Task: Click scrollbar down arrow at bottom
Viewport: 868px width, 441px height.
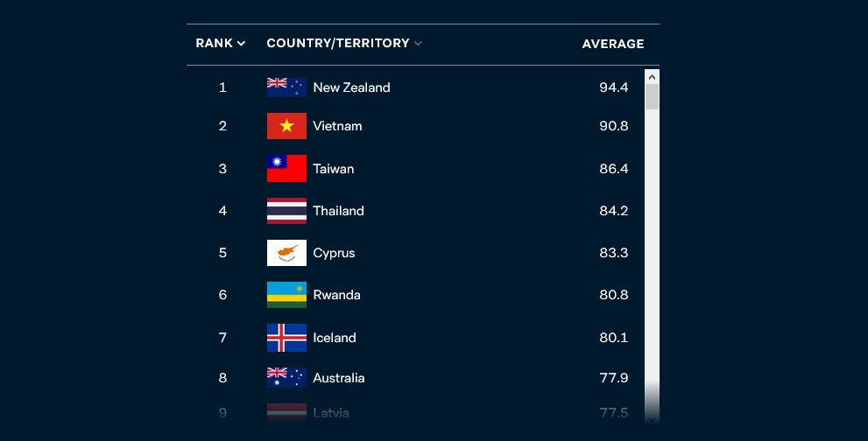Action: (x=652, y=419)
